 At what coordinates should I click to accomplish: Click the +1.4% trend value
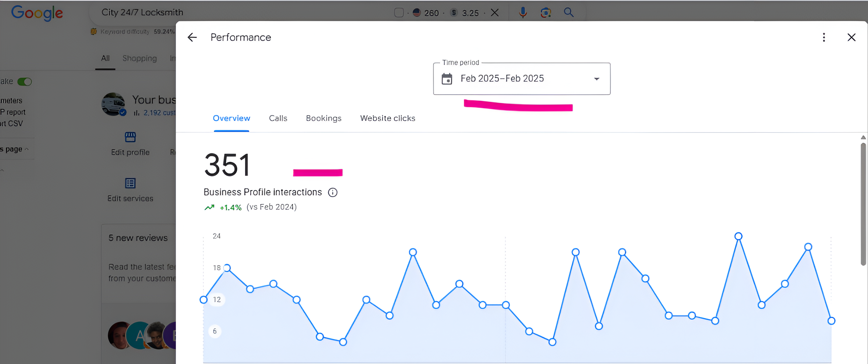(230, 208)
